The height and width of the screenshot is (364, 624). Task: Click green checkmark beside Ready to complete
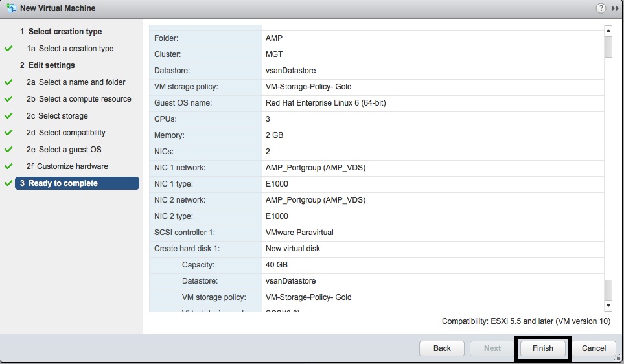(8, 183)
